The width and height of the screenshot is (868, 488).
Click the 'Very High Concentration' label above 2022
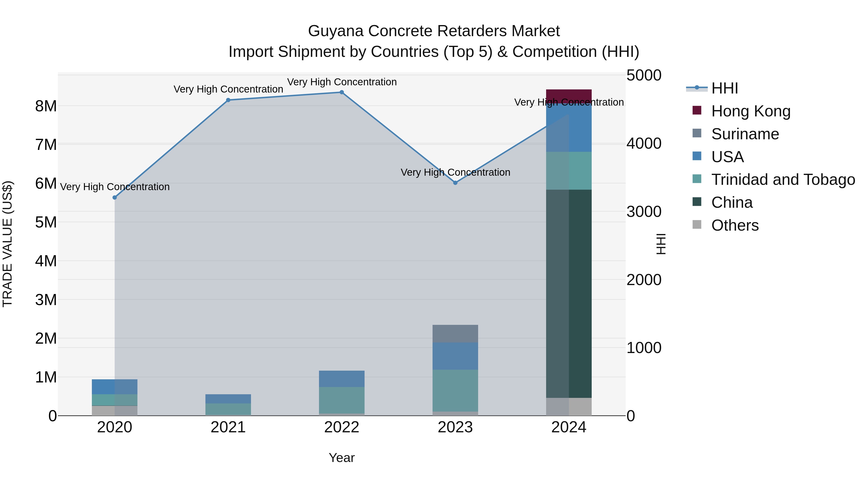coord(342,82)
